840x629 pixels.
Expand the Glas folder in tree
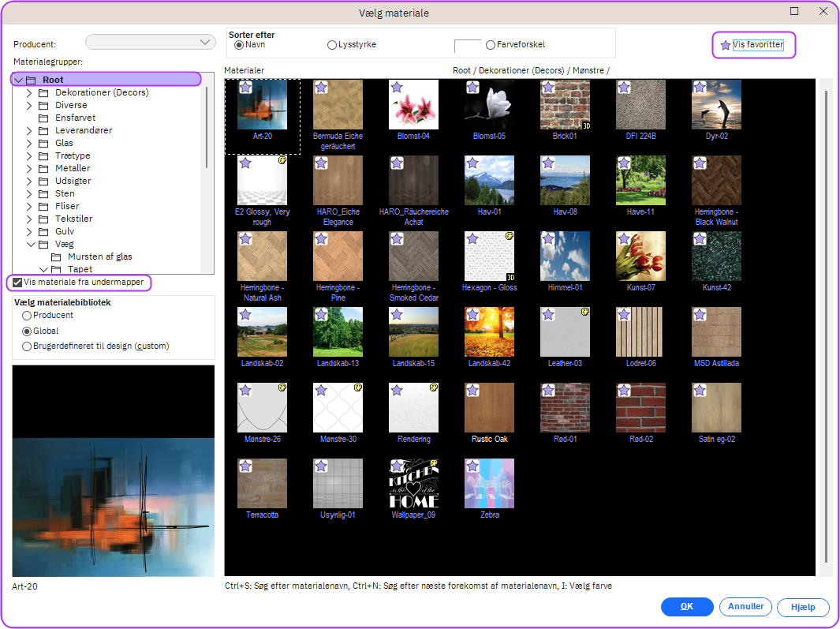tap(29, 143)
